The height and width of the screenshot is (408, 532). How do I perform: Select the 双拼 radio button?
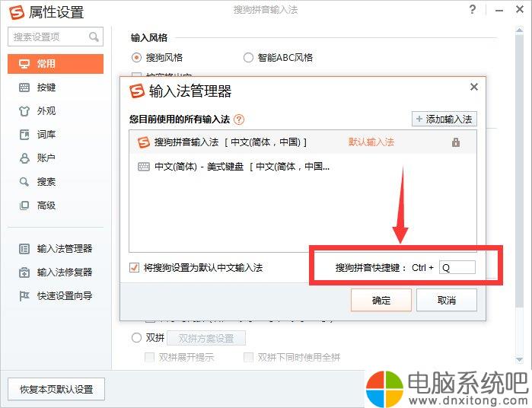[x=136, y=338]
